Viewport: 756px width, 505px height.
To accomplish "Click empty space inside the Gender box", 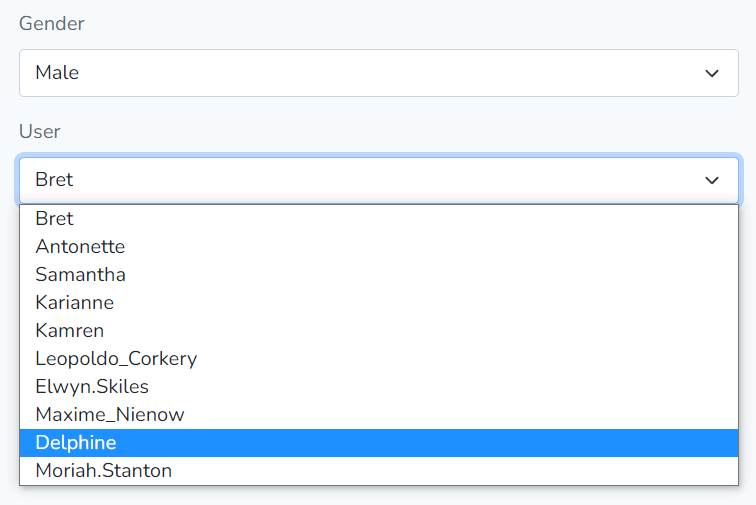I will 400,73.
